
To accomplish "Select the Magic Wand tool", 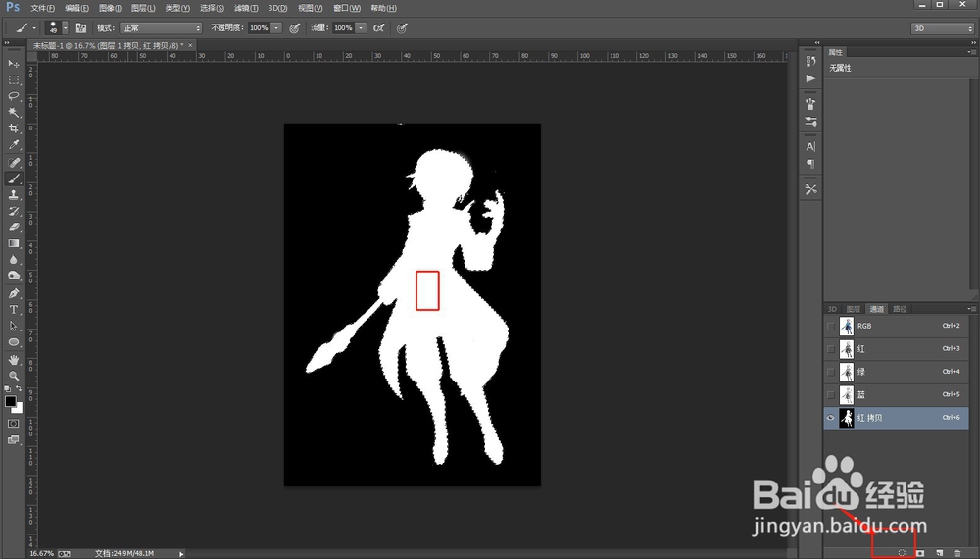I will pos(13,113).
